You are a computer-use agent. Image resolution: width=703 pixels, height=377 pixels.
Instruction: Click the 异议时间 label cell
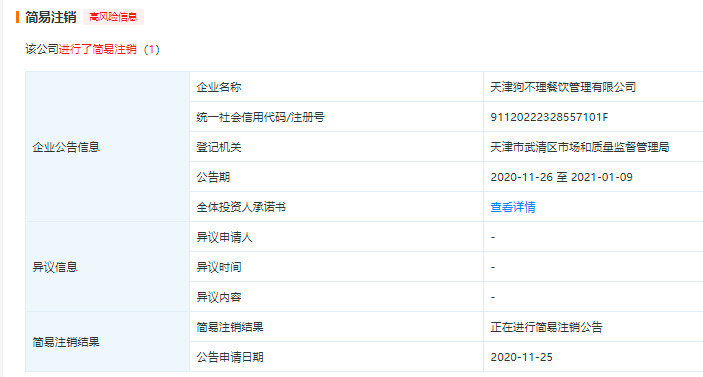coord(336,267)
